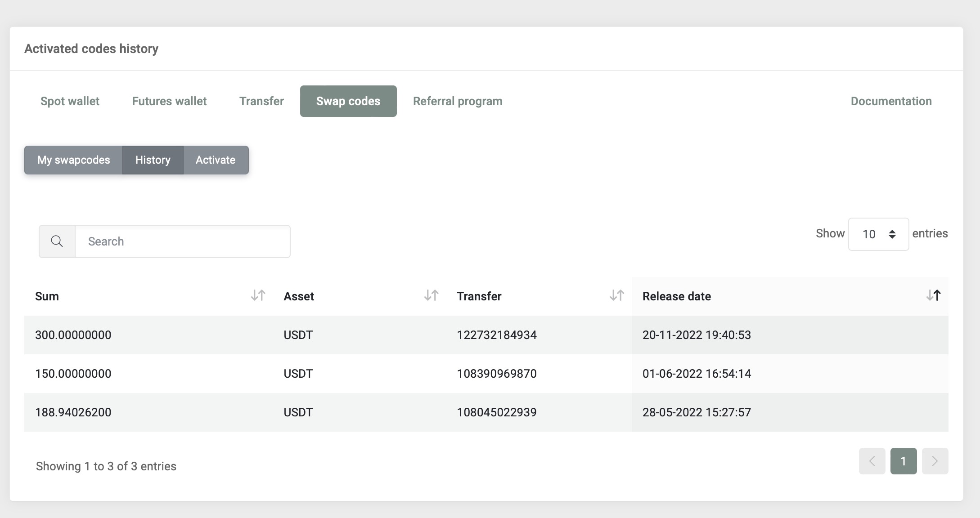Click transfer ID 108390969870
The width and height of the screenshot is (980, 518).
[497, 374]
